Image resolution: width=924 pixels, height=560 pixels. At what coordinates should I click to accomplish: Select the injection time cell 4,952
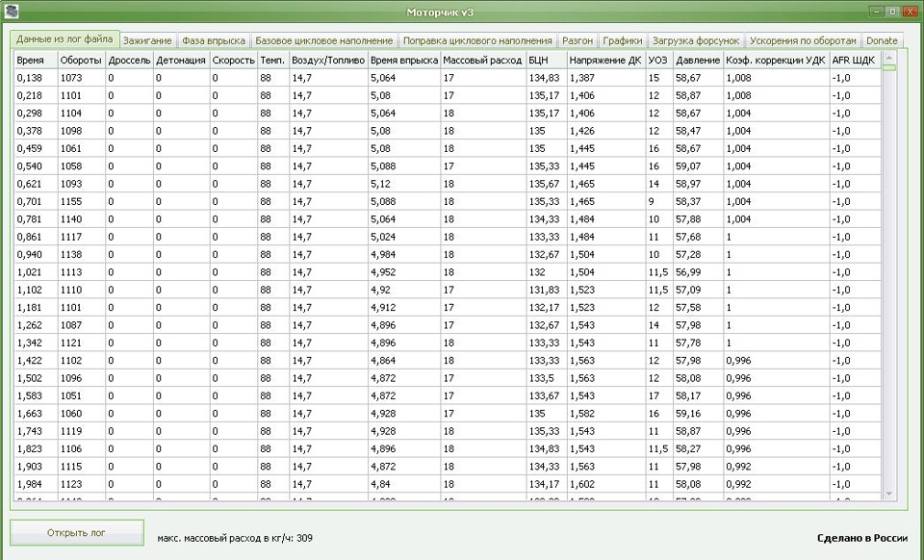(404, 272)
